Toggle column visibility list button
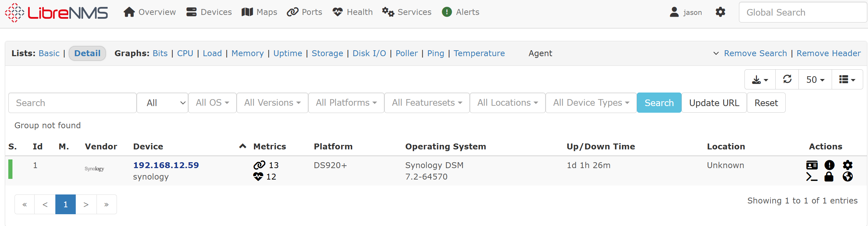 click(847, 79)
